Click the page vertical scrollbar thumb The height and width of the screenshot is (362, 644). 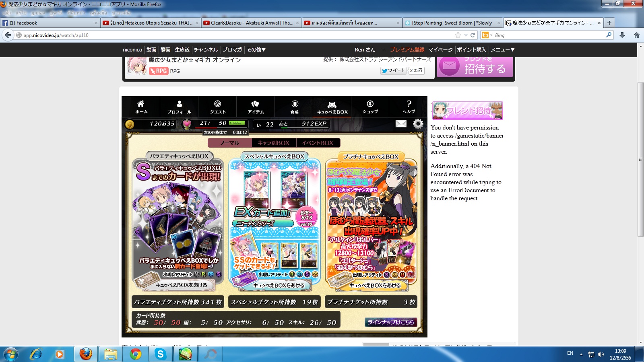pos(640,159)
